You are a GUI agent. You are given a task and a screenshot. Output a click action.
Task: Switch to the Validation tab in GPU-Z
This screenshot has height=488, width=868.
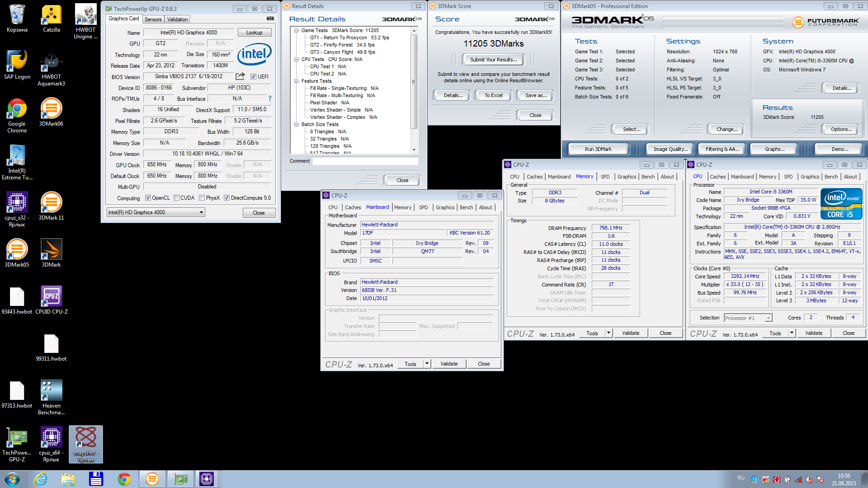177,19
